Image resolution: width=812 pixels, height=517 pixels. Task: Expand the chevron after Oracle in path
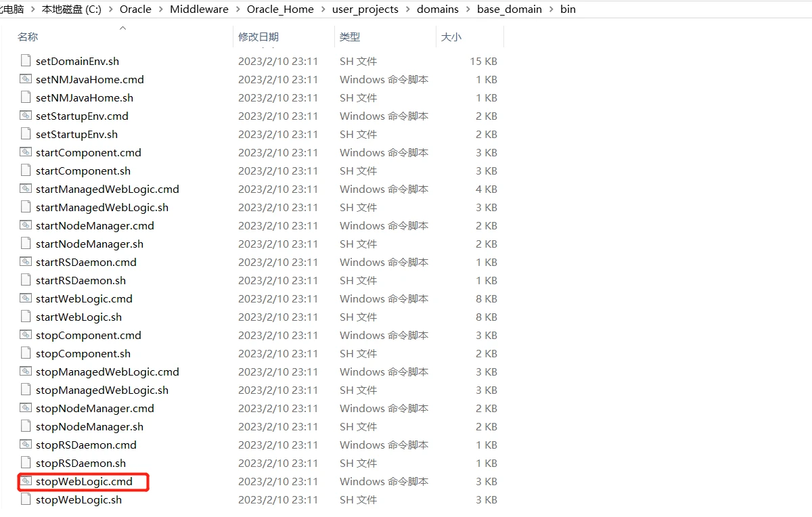(x=160, y=9)
